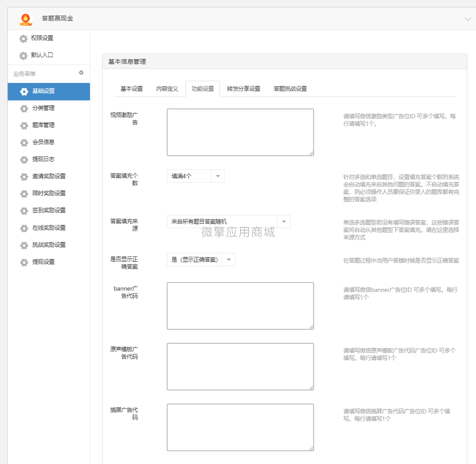Viewport: 476px width, 464px height.
Task: Click gear icon beside 权限设置
Action: (23, 38)
